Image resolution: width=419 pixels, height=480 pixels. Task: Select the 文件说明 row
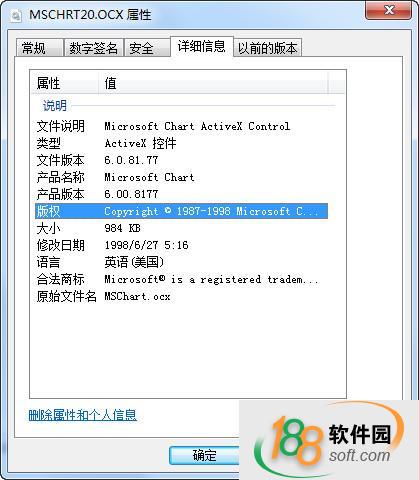click(181, 126)
